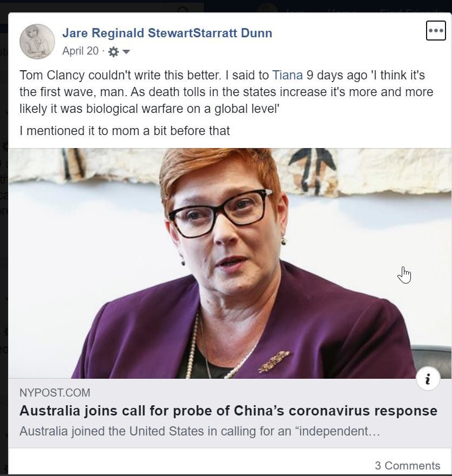
Task: Dismiss overlay by clicking dark left backdrop
Action: point(4,243)
